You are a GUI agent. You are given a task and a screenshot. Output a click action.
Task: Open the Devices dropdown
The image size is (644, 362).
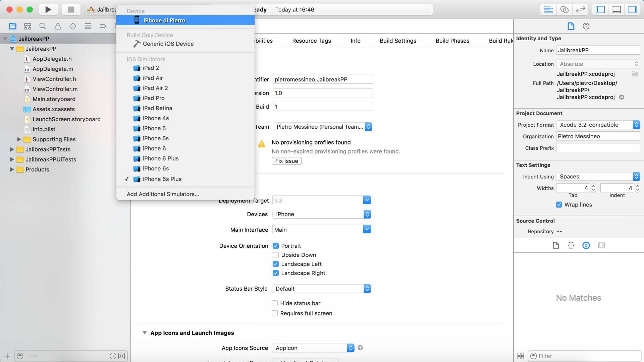[322, 214]
